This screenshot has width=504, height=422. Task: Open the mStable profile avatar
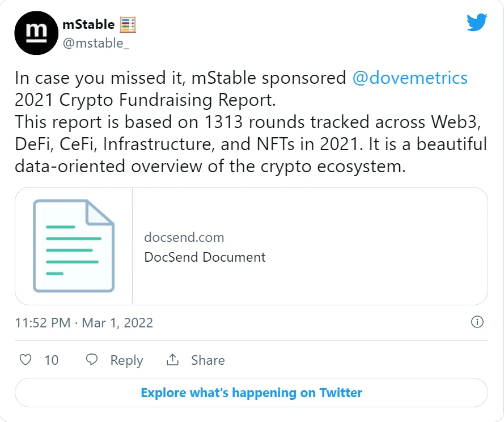[x=36, y=33]
